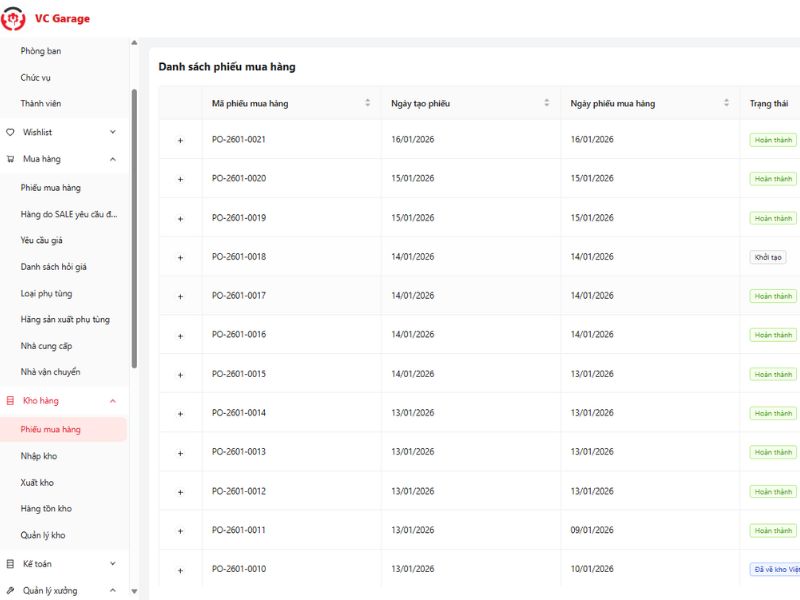Viewport: 800px width, 600px height.
Task: Collapse the Kho hàng menu section
Action: [112, 401]
